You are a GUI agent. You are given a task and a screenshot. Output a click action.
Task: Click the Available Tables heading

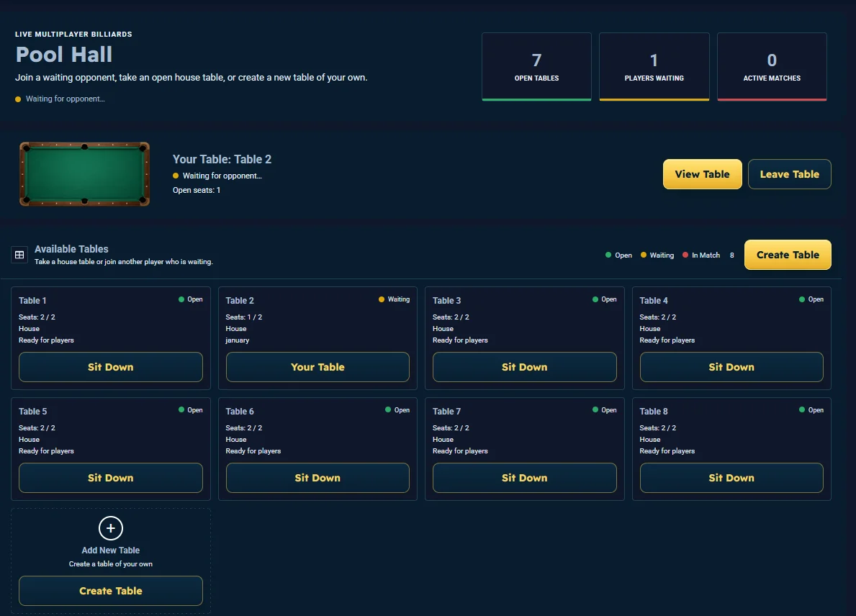[x=71, y=249]
